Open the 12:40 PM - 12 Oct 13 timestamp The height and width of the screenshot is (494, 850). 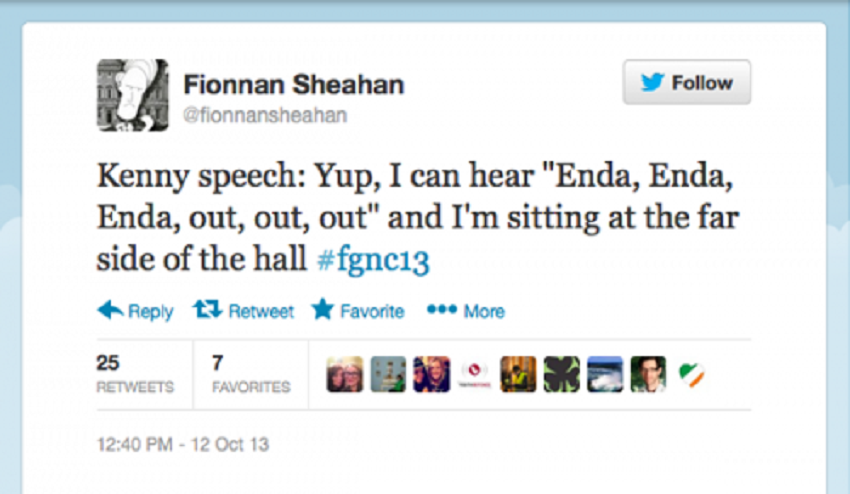[x=183, y=445]
